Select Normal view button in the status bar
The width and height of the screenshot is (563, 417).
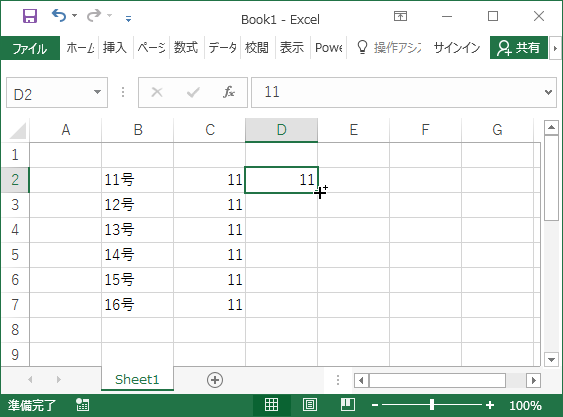tap(271, 405)
